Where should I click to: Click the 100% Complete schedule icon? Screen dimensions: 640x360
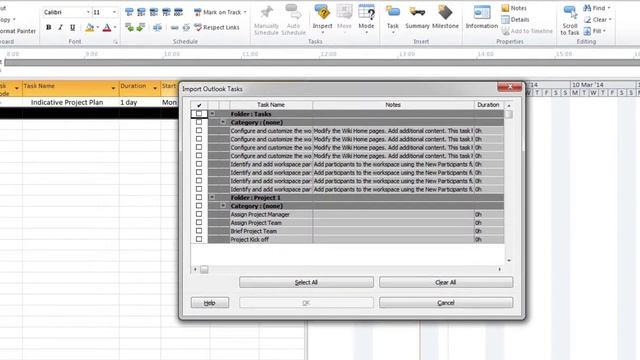[x=178, y=12]
